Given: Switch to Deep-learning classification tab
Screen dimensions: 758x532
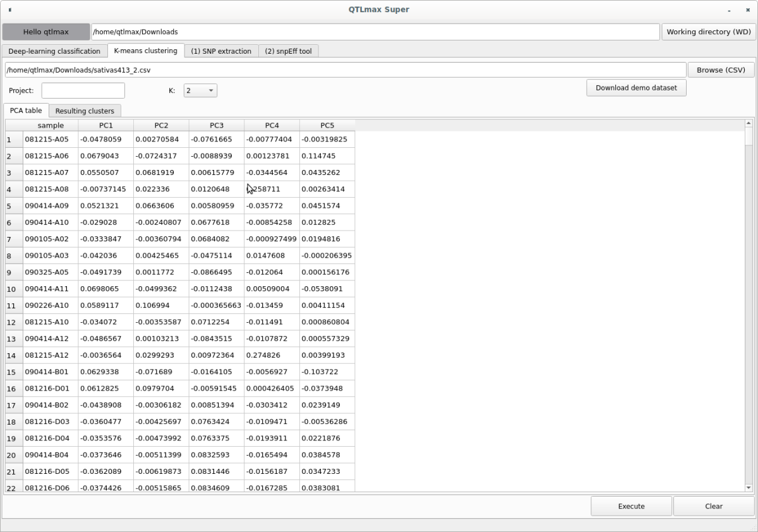Looking at the screenshot, I should tap(54, 51).
